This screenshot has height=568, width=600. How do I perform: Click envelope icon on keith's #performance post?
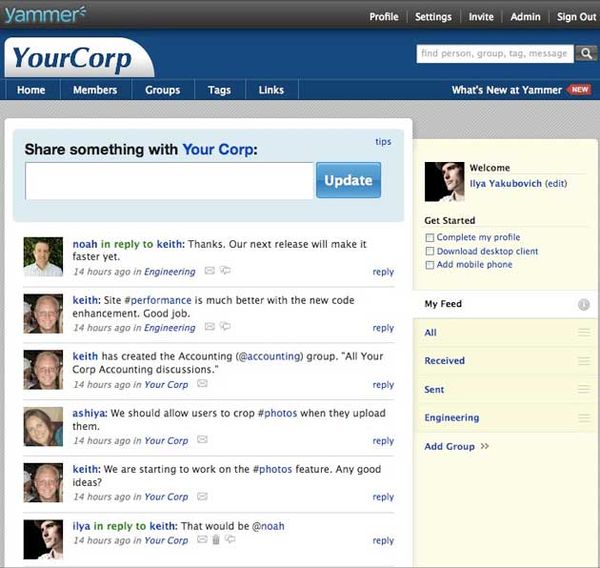point(209,326)
